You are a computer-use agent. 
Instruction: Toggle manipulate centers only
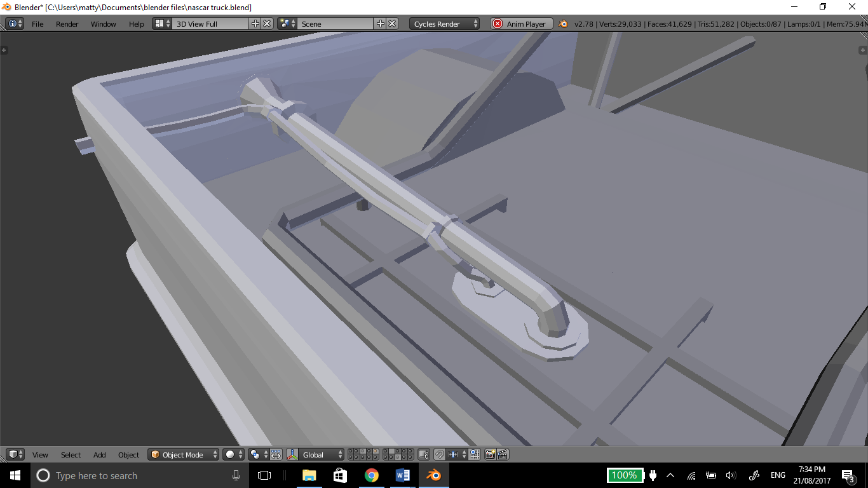point(276,454)
